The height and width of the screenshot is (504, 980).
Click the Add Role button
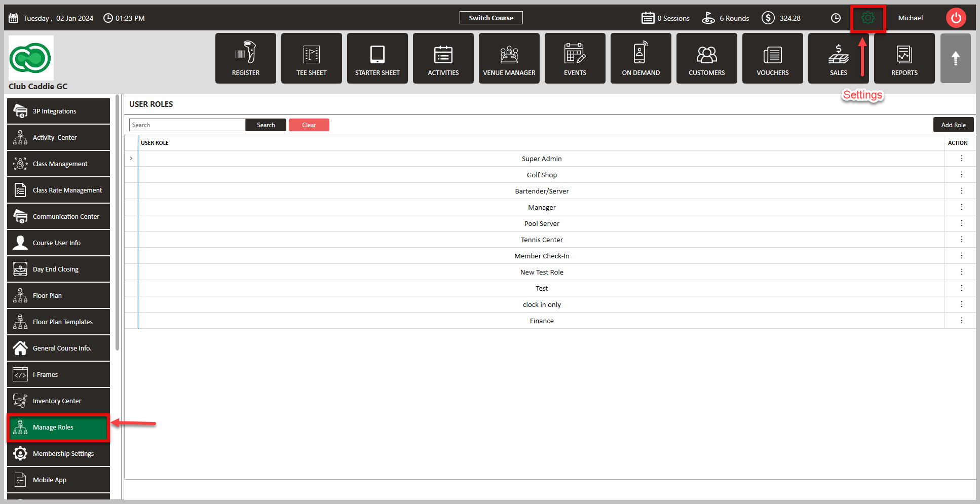[954, 125]
